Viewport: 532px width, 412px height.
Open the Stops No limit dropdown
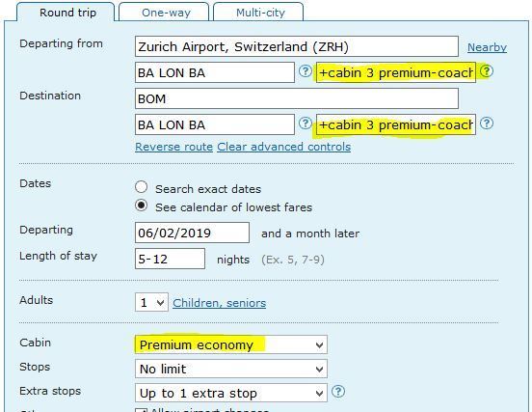(x=231, y=369)
